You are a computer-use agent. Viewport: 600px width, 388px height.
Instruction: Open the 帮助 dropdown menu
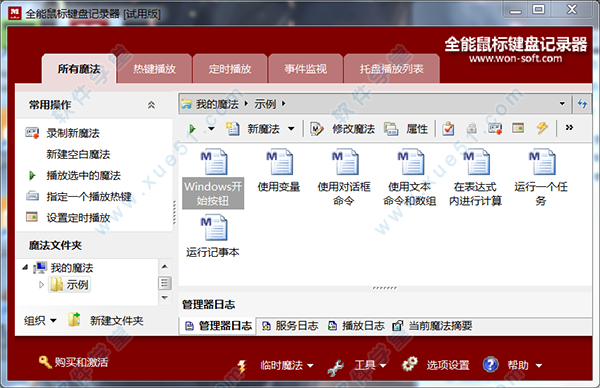[x=513, y=365]
